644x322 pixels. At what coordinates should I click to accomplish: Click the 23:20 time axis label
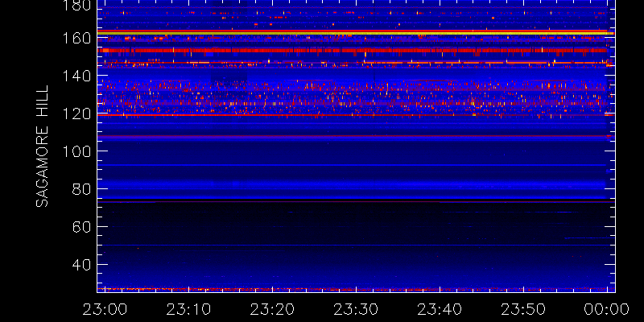[273, 309]
